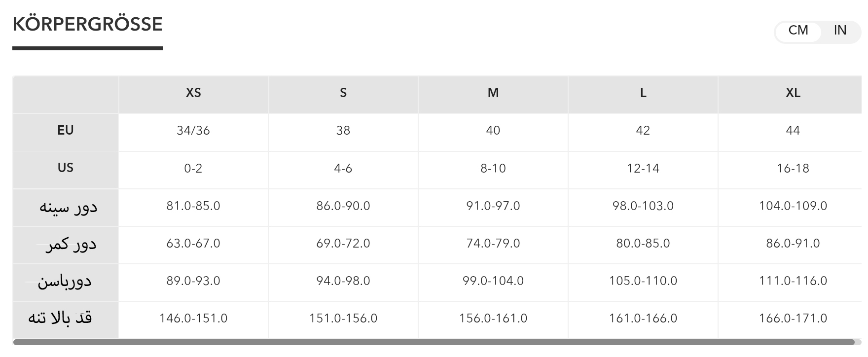Click the S size column header
868x357 pixels.
pos(343,93)
